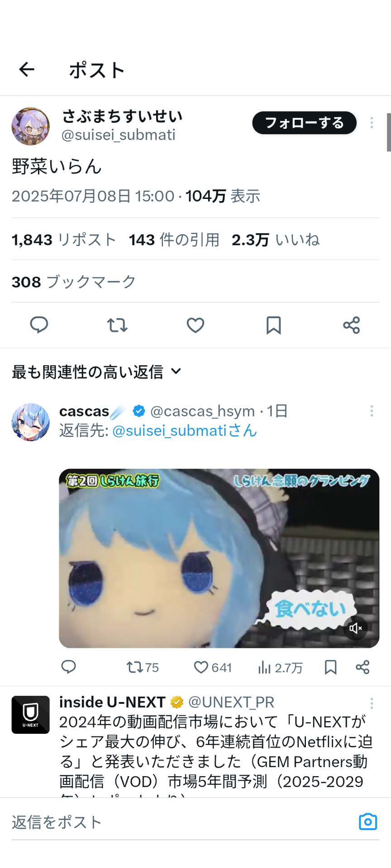
Task: Reply to cascas comment
Action: [x=69, y=667]
